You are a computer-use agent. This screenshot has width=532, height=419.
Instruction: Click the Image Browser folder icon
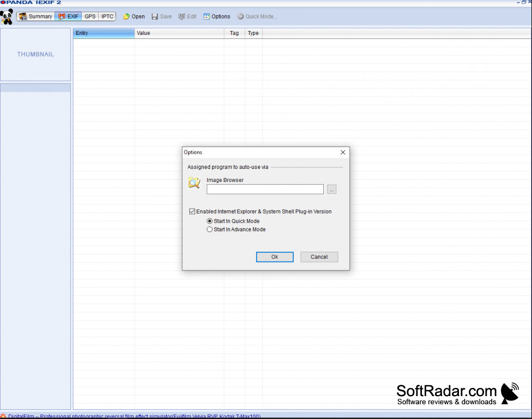pos(195,183)
